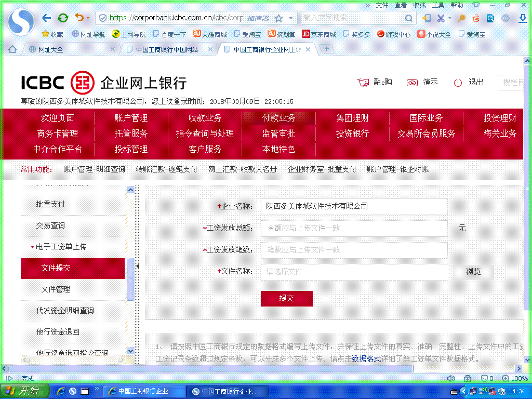This screenshot has height=399, width=532.
Task: Click the 数据格式 link
Action: click(x=366, y=359)
